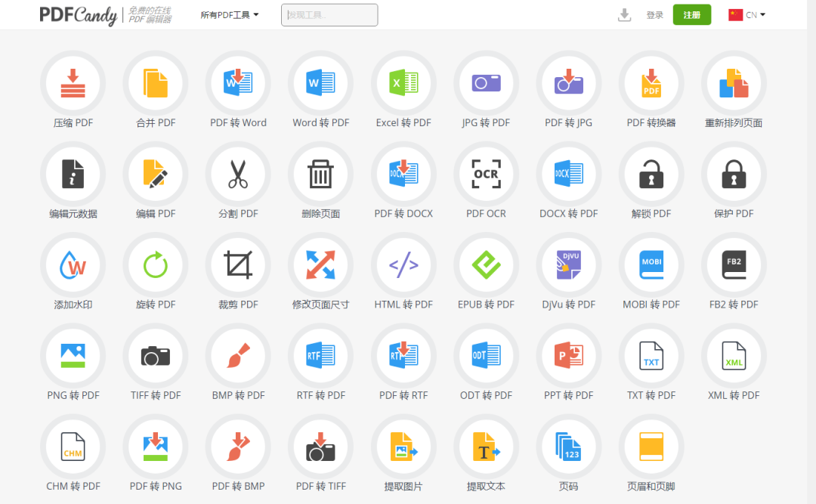Open the CN language selector
Screen dimensions: 816x504
coord(746,14)
